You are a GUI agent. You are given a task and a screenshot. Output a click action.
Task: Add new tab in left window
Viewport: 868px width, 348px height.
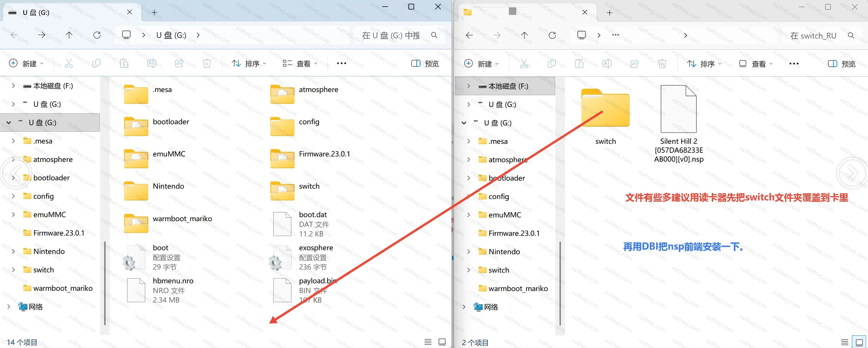tap(154, 12)
